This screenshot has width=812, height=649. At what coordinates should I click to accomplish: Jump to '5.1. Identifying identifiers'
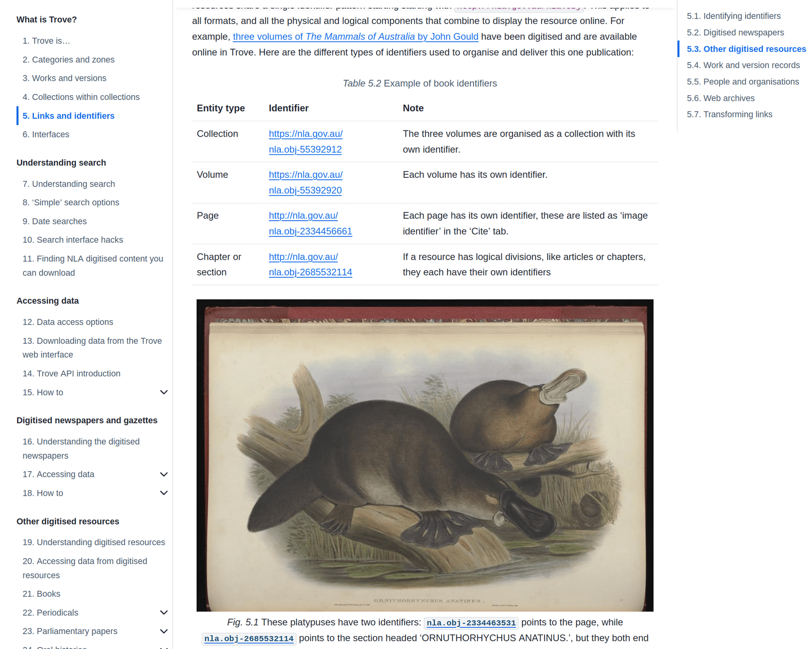pyautogui.click(x=734, y=16)
